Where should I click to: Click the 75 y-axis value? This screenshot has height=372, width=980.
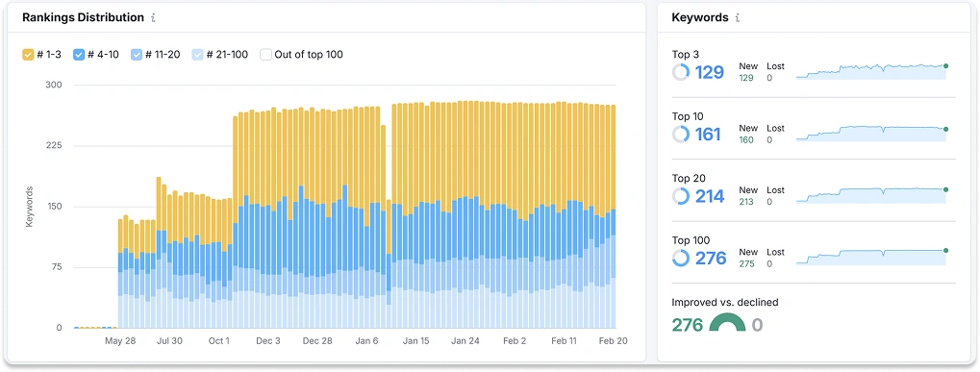click(x=57, y=267)
